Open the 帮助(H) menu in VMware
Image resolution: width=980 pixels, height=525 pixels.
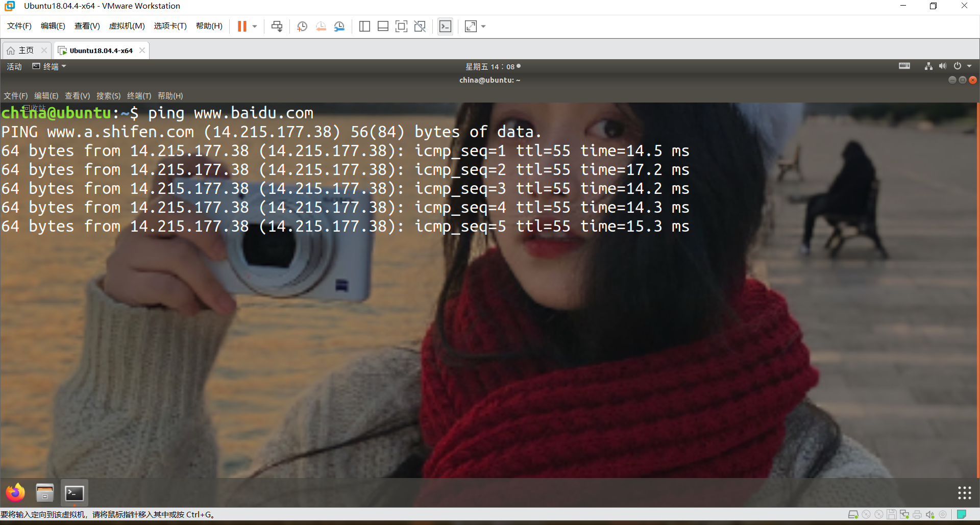209,26
